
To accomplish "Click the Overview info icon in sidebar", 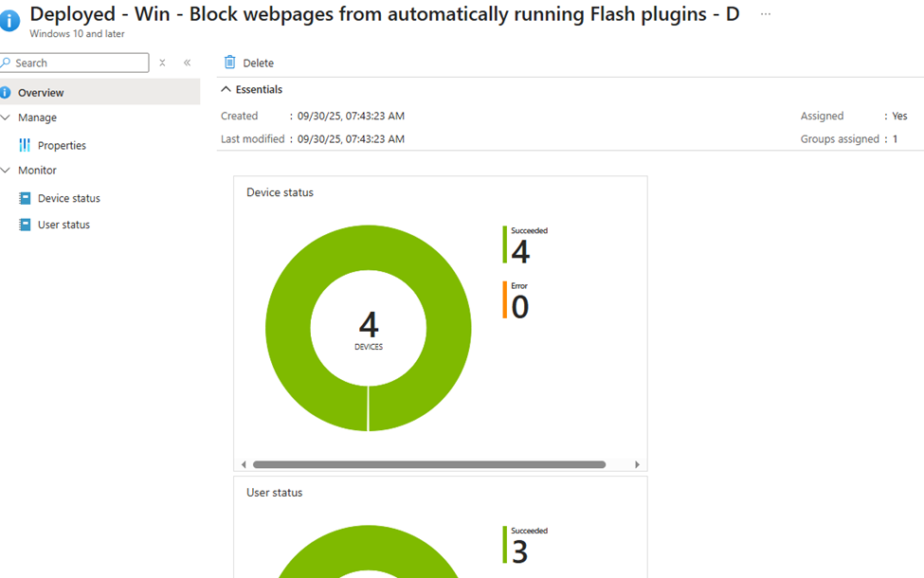I will [6, 93].
